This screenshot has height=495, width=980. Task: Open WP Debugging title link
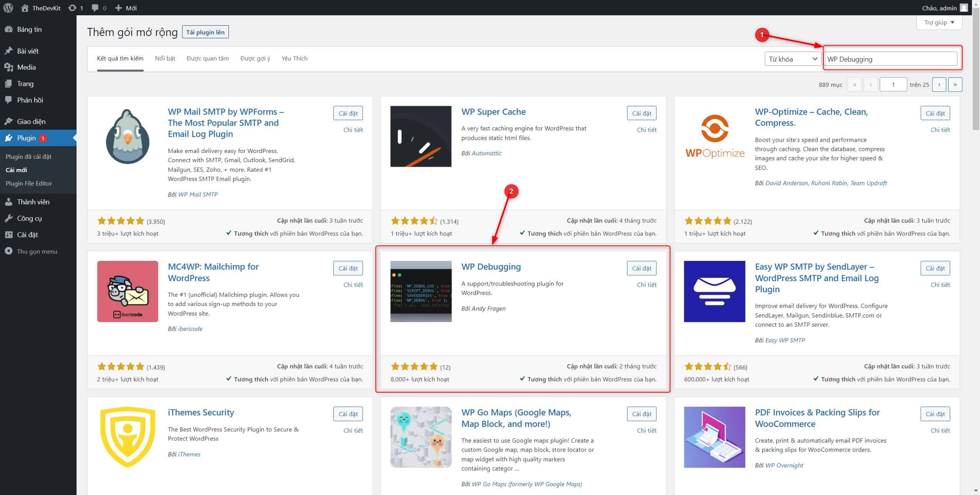pyautogui.click(x=491, y=267)
